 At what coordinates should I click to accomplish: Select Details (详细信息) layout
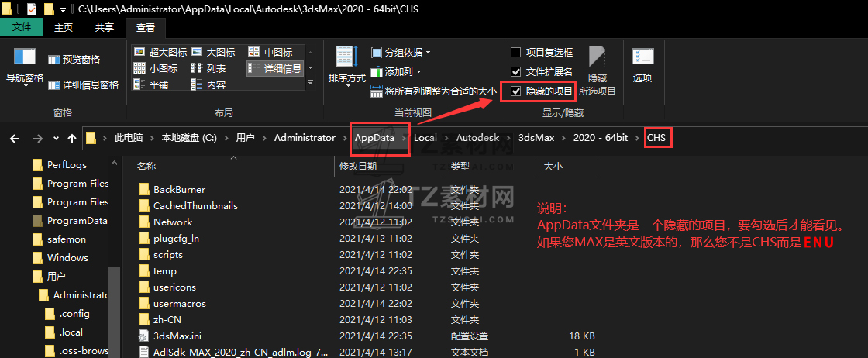click(x=275, y=68)
